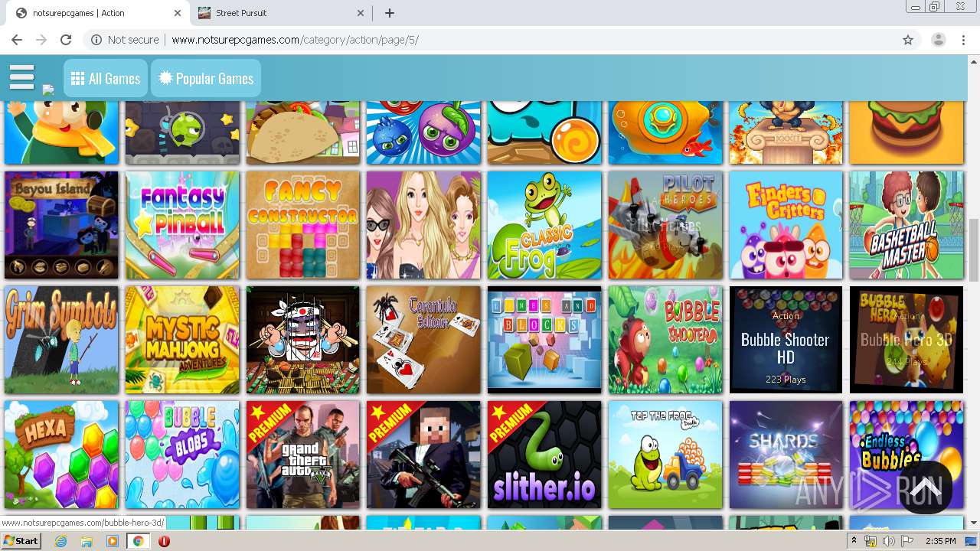Open the Basketball Master game
The height and width of the screenshot is (551, 980).
(906, 225)
